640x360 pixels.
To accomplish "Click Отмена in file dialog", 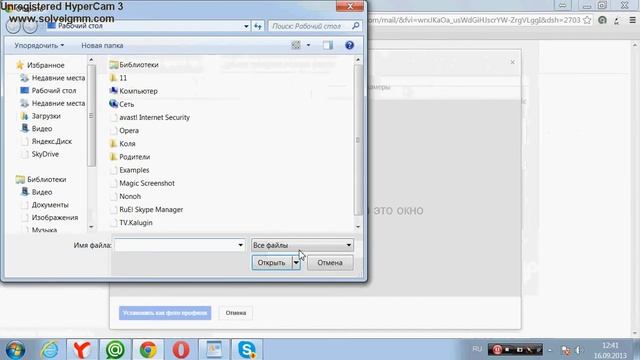I will pos(330,263).
